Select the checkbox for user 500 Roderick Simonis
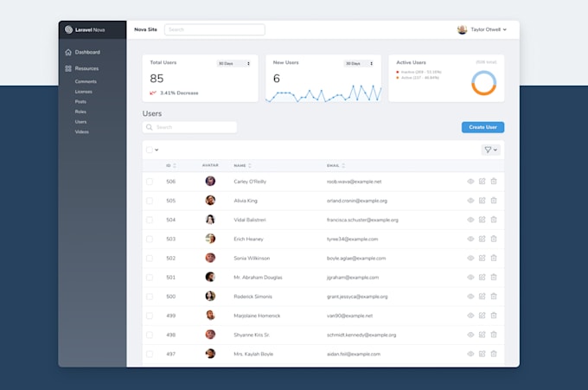Viewport: 588px width, 390px height. click(x=150, y=297)
